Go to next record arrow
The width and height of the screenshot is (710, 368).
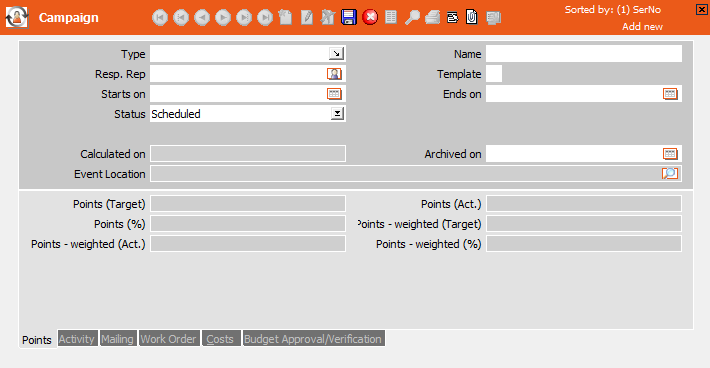click(x=223, y=18)
